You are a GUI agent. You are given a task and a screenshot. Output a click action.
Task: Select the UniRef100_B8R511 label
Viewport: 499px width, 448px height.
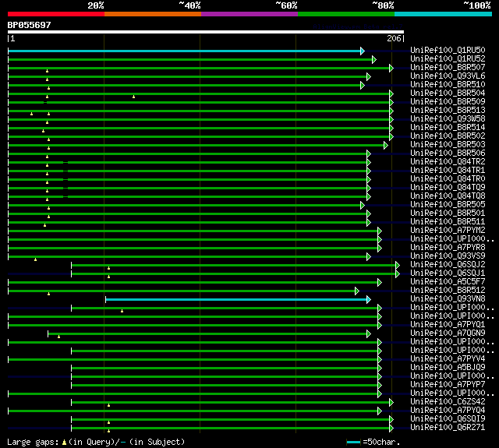[448, 222]
